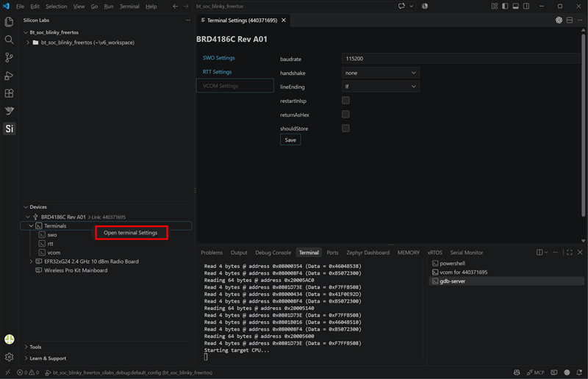Click the Open terminal Settings button
The image size is (588, 379).
pyautogui.click(x=131, y=233)
